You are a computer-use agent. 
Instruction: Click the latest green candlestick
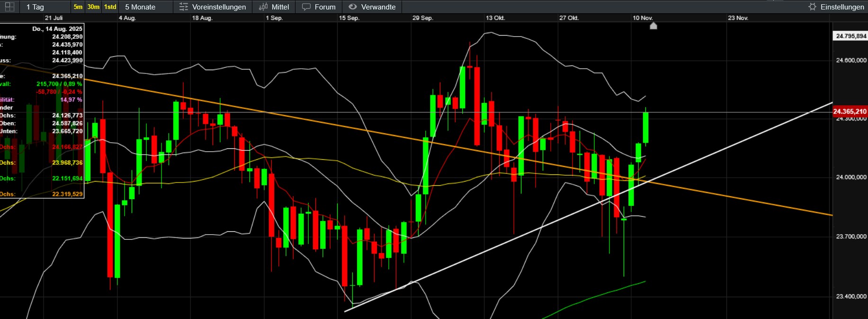(x=645, y=127)
